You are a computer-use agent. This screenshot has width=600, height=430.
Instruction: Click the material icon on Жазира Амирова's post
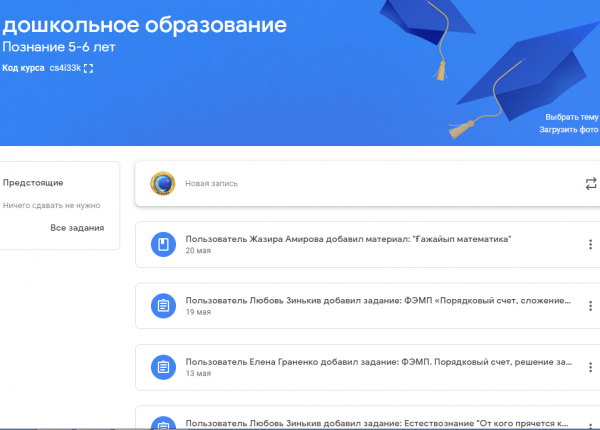click(162, 245)
